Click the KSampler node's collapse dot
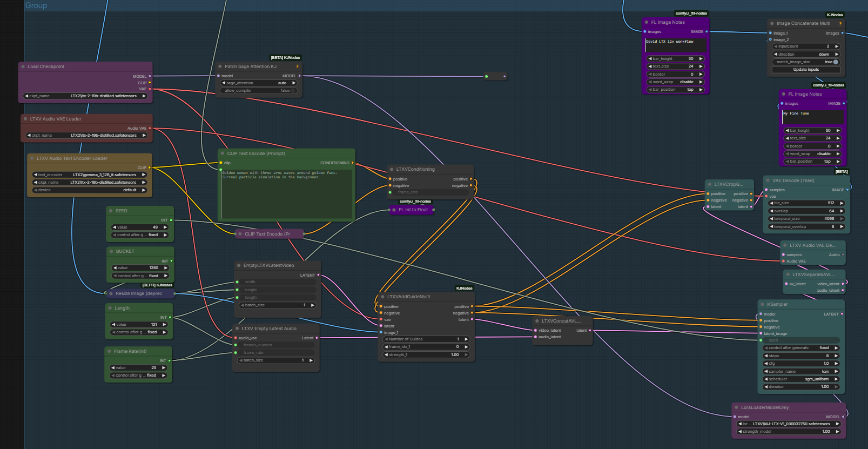Viewport: 868px width, 449px height. point(762,304)
